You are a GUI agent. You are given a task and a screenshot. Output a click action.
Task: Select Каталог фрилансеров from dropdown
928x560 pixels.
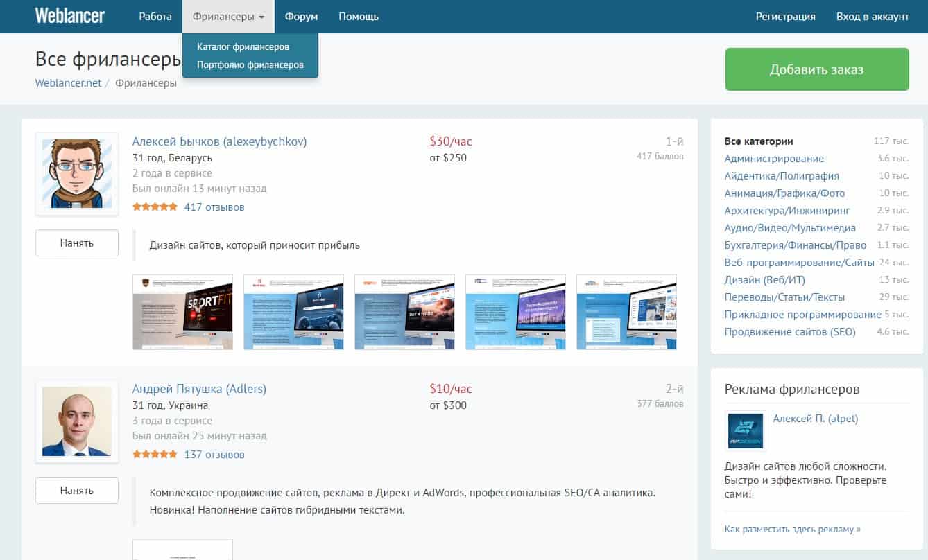click(x=243, y=46)
